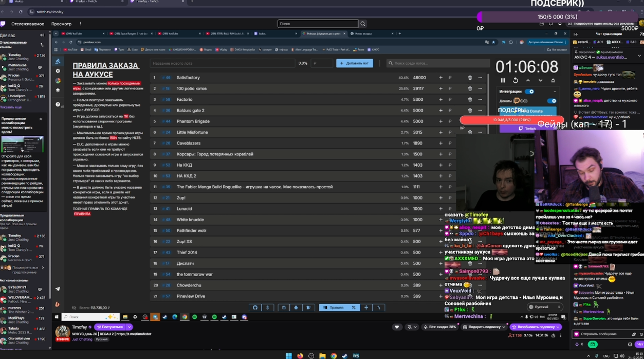This screenshot has width=644, height=359.
Task: Open PointAuc settings gear in sidebar
Action: (x=58, y=71)
